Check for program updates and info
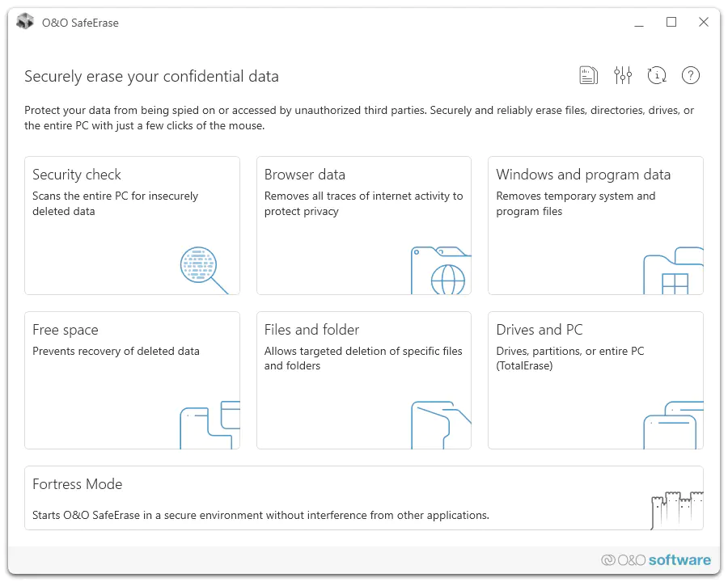The height and width of the screenshot is (582, 728). coord(657,75)
